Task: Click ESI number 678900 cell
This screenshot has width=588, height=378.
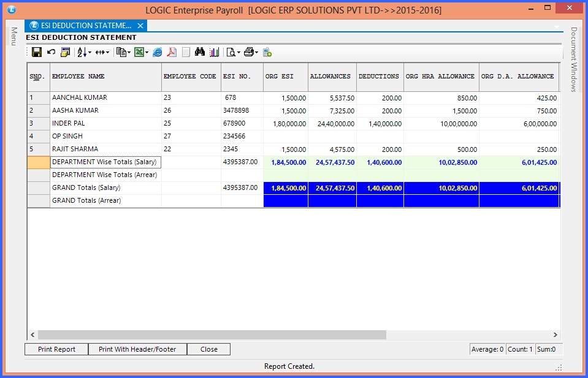Action: [x=242, y=123]
